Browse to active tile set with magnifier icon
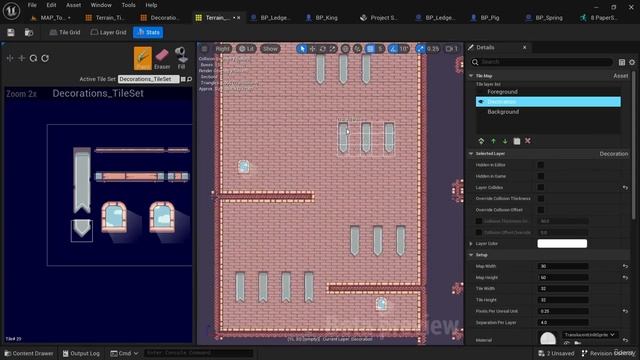The image size is (640, 360). 189,79
